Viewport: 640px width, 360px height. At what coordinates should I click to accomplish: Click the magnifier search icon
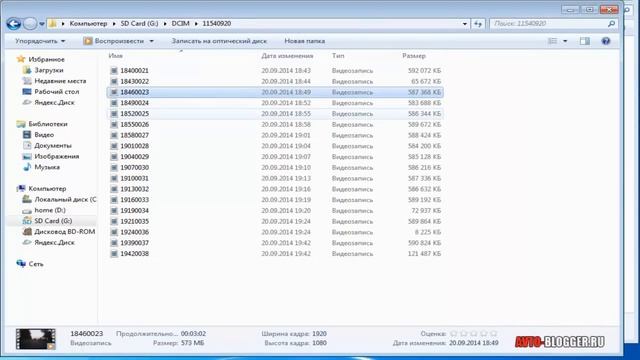[x=611, y=24]
